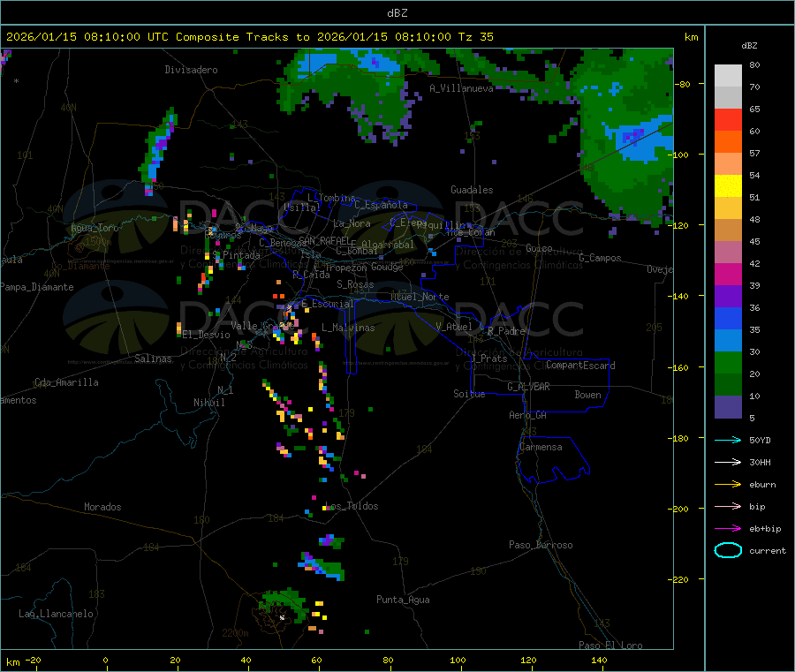Click the Paso_Barroso map label
The width and height of the screenshot is (795, 672).
point(541,545)
